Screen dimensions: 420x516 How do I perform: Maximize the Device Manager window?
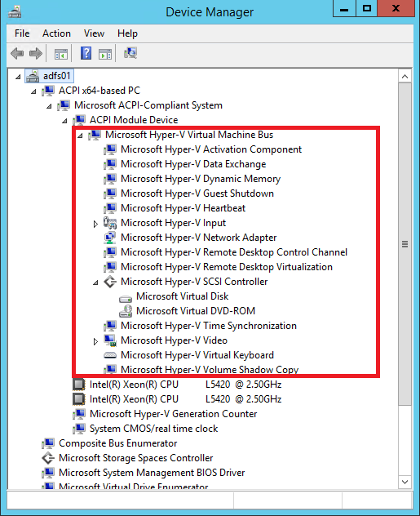(x=367, y=8)
